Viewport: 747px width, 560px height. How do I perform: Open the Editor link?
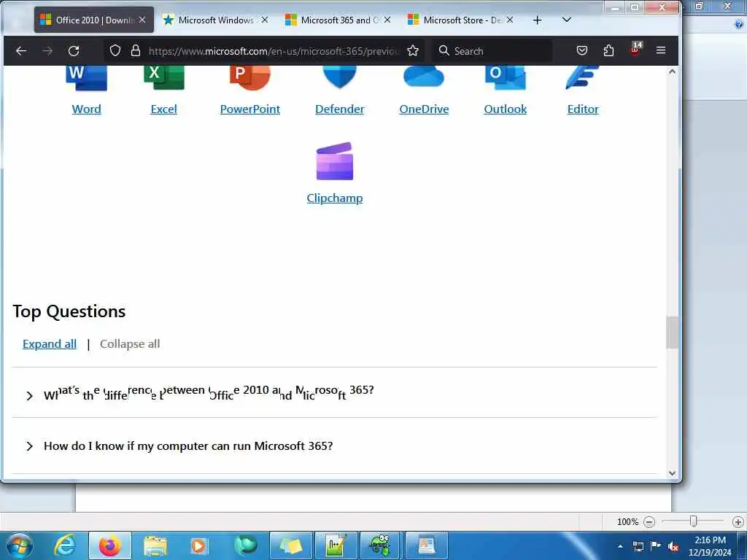(583, 109)
